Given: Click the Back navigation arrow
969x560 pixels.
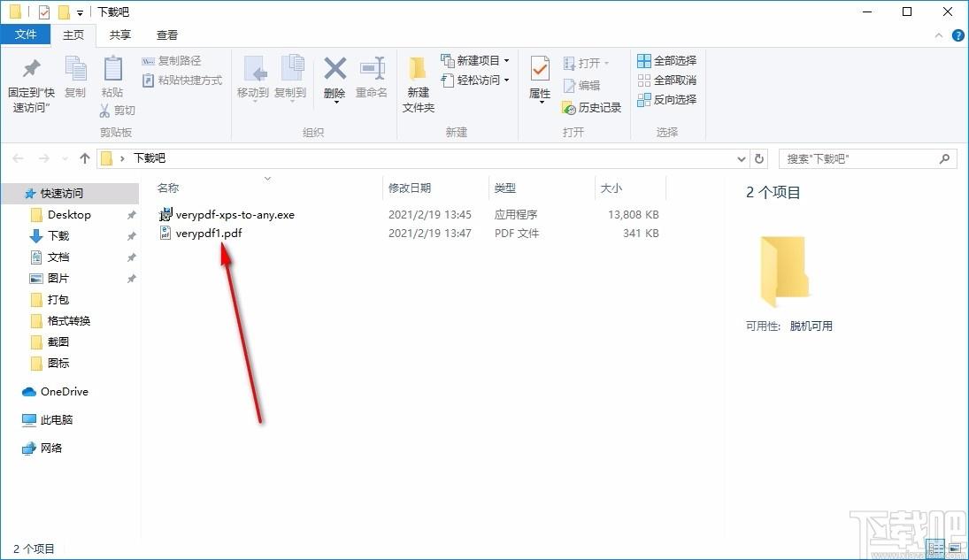Looking at the screenshot, I should [x=18, y=159].
